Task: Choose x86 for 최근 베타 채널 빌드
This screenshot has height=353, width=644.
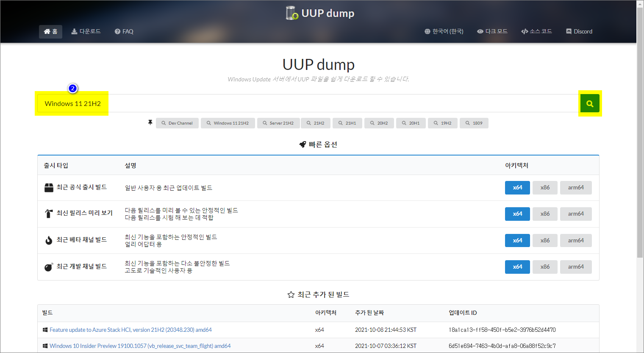Action: pos(545,241)
